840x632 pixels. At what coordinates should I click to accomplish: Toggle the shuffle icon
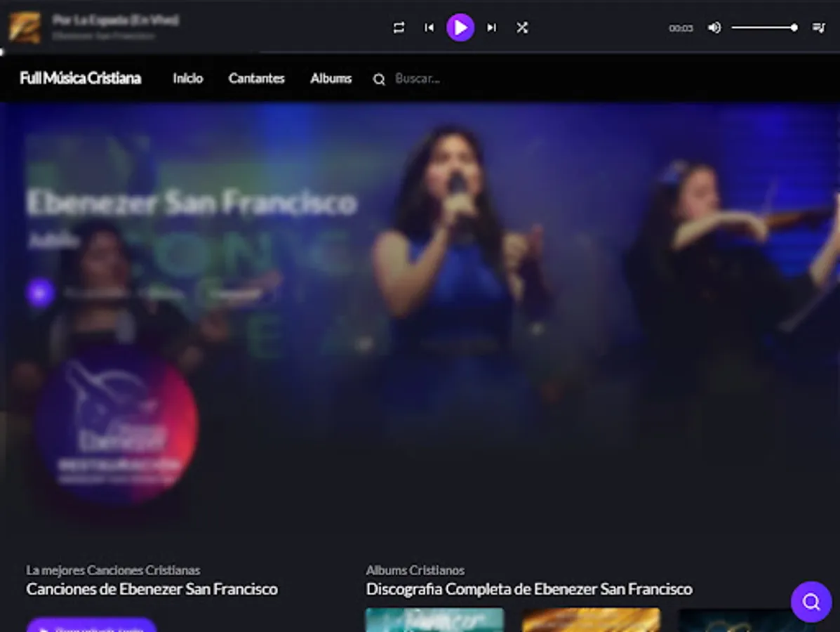point(522,27)
